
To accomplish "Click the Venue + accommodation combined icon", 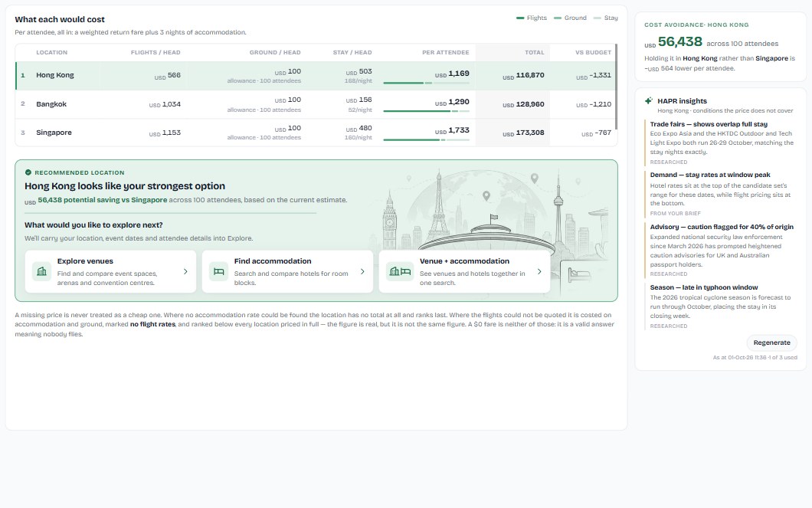I will tap(400, 271).
